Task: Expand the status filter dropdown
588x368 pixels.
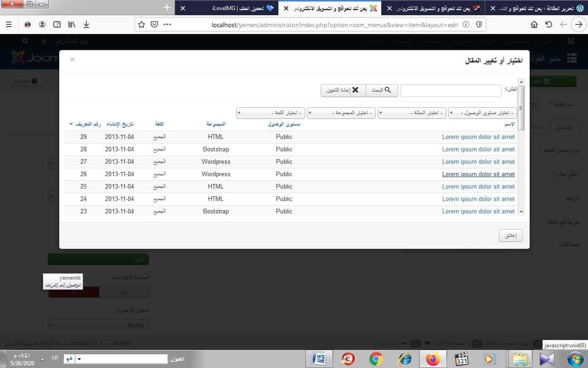Action: pos(412,113)
